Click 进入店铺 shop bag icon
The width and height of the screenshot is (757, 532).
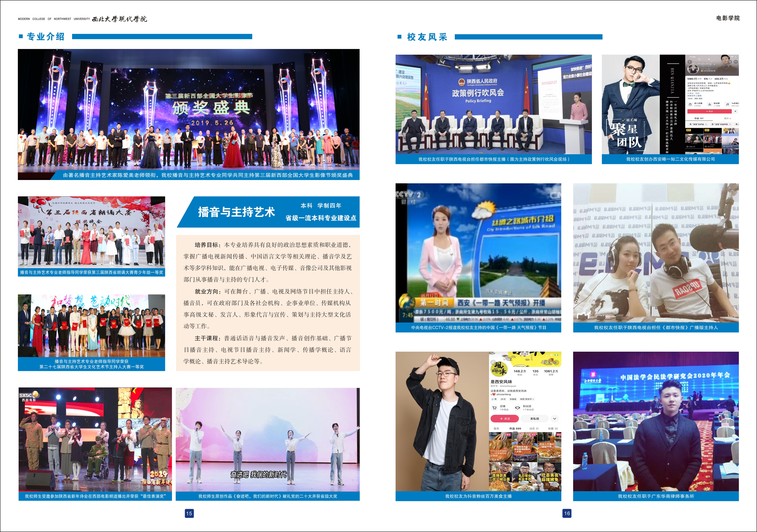[x=690, y=105]
